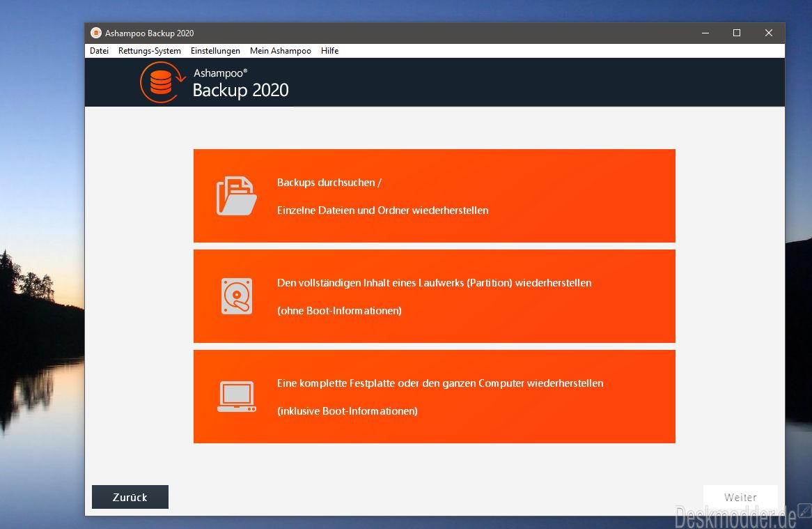The image size is (812, 529).
Task: Click the laptop full computer restore icon
Action: pyautogui.click(x=237, y=397)
